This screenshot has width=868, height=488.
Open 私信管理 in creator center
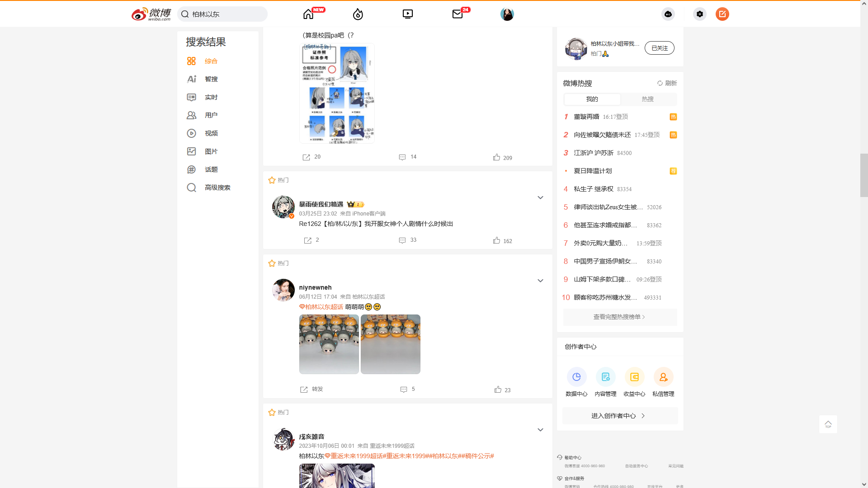click(663, 382)
